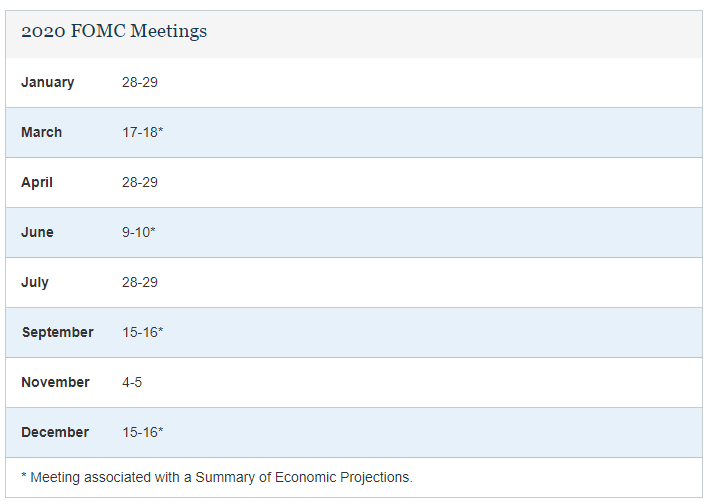Screen dimensions: 709x504
Task: Click the December 15-16* meeting dates
Action: coord(142,432)
